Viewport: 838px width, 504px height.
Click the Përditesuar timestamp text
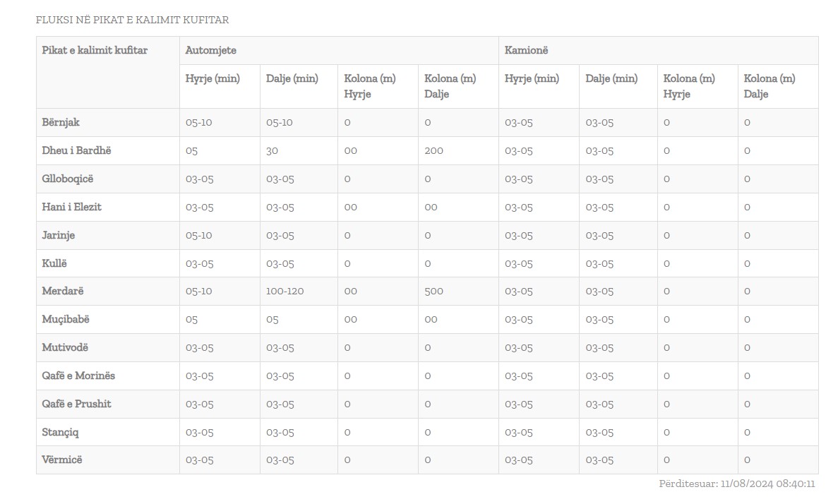point(736,484)
